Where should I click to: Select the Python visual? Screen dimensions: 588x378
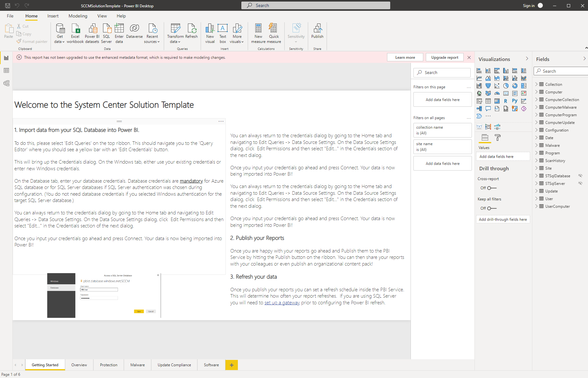515,101
